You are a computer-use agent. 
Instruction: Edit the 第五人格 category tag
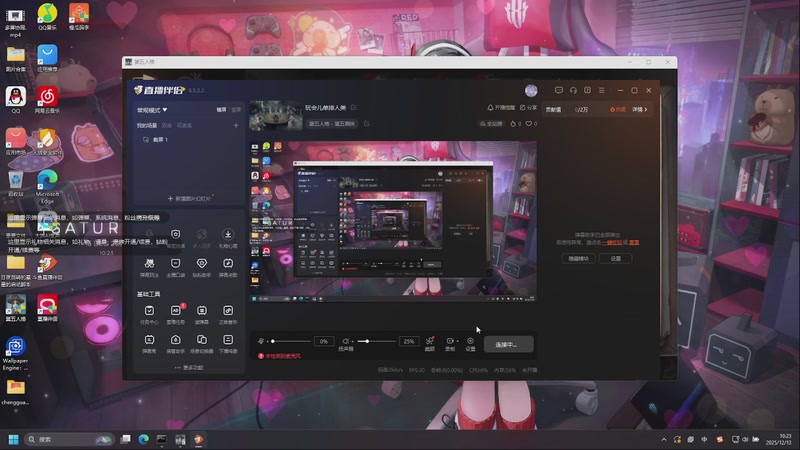(332, 123)
